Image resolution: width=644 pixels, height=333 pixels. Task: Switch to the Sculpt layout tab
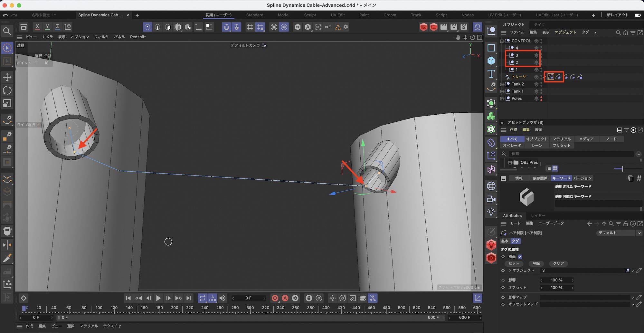click(310, 15)
